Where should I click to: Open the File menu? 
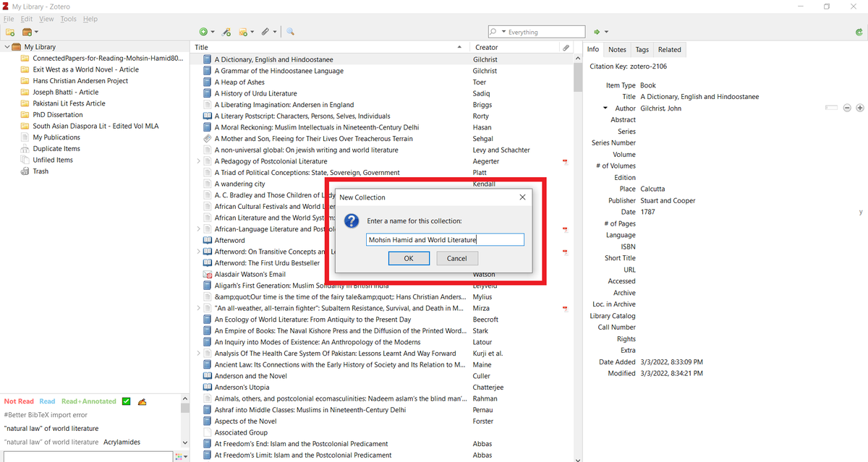click(x=9, y=19)
